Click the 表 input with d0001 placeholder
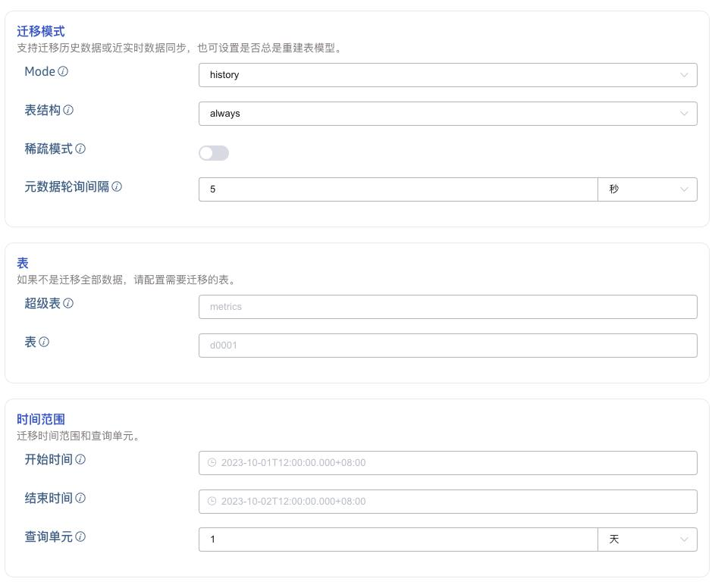Image resolution: width=712 pixels, height=588 pixels. [447, 346]
